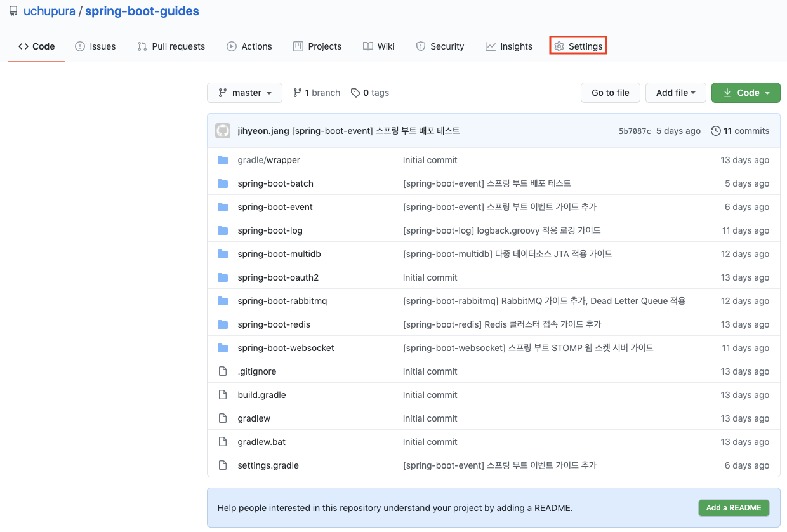Open the spring-boot-log folder
Viewport: 787px width, 532px height.
pos(270,230)
